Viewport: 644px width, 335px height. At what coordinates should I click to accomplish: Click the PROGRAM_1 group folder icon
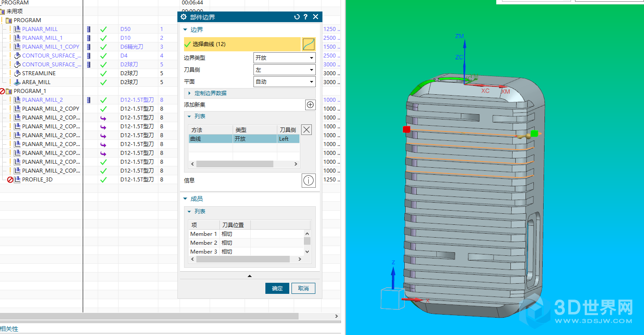click(9, 91)
